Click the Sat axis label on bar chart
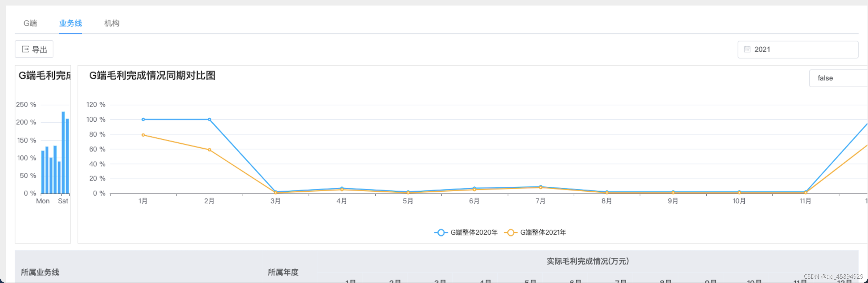Screen dimensions: 868x283 coord(63,201)
